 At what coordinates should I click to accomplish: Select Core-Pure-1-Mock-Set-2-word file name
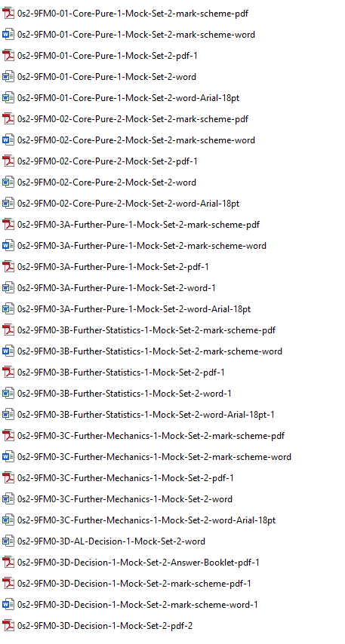pyautogui.click(x=107, y=77)
